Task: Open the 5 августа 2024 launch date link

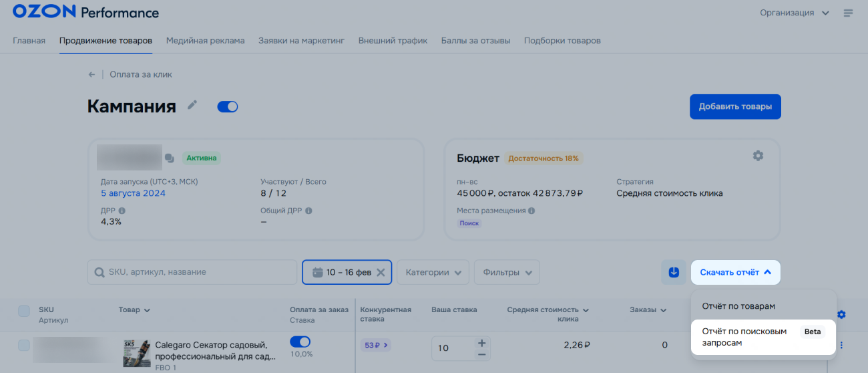Action: point(133,193)
